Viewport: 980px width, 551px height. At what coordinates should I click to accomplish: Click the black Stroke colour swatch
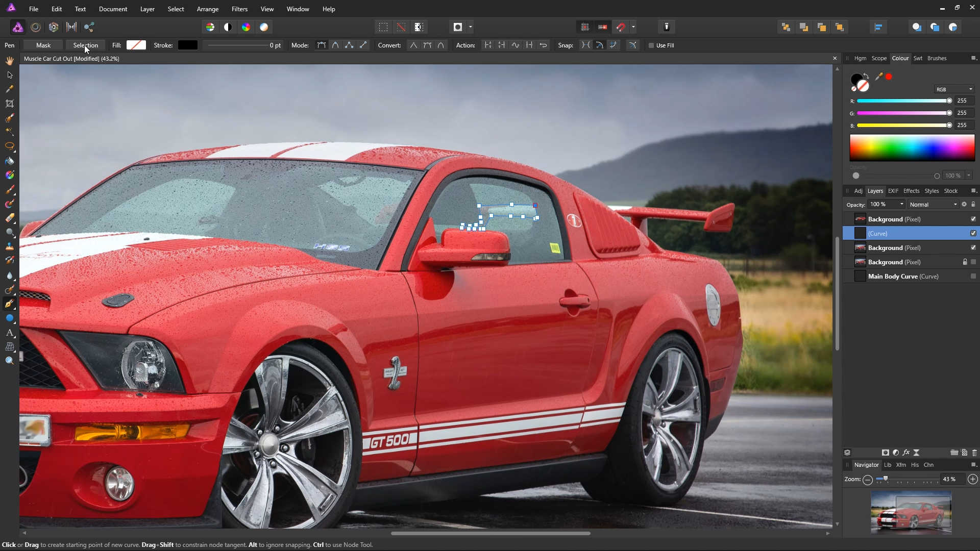(187, 45)
